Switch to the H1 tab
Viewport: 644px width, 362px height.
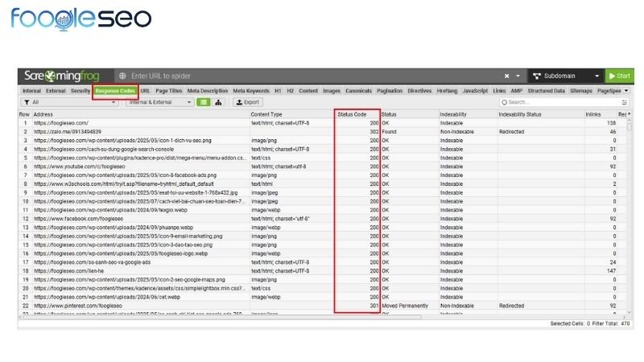(x=278, y=91)
